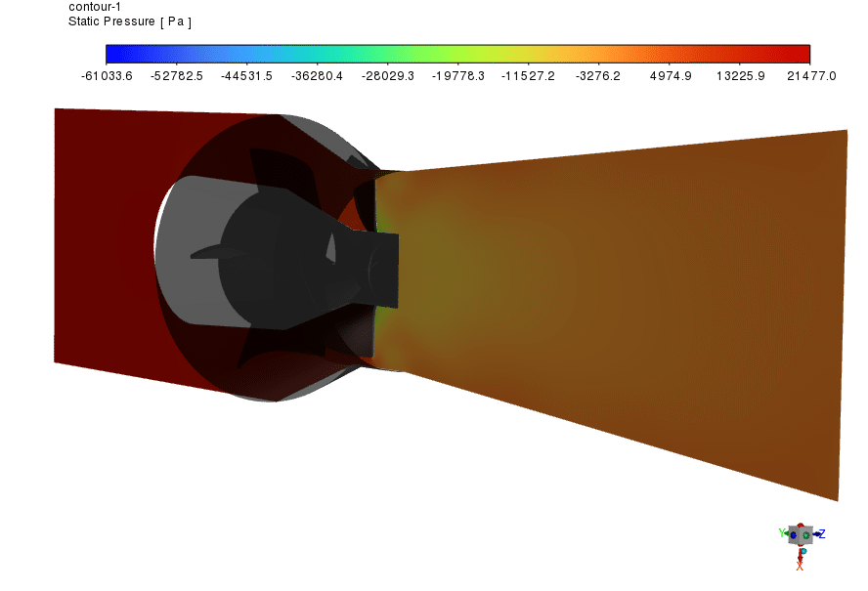Click the blue sphere on the triad cube

point(793,534)
